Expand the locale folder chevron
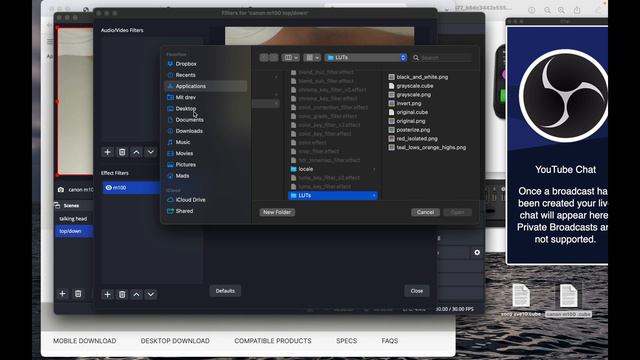 click(x=374, y=169)
